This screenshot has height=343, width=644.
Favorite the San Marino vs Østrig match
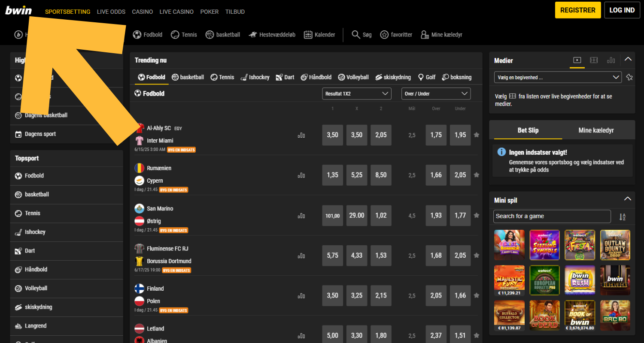click(476, 215)
